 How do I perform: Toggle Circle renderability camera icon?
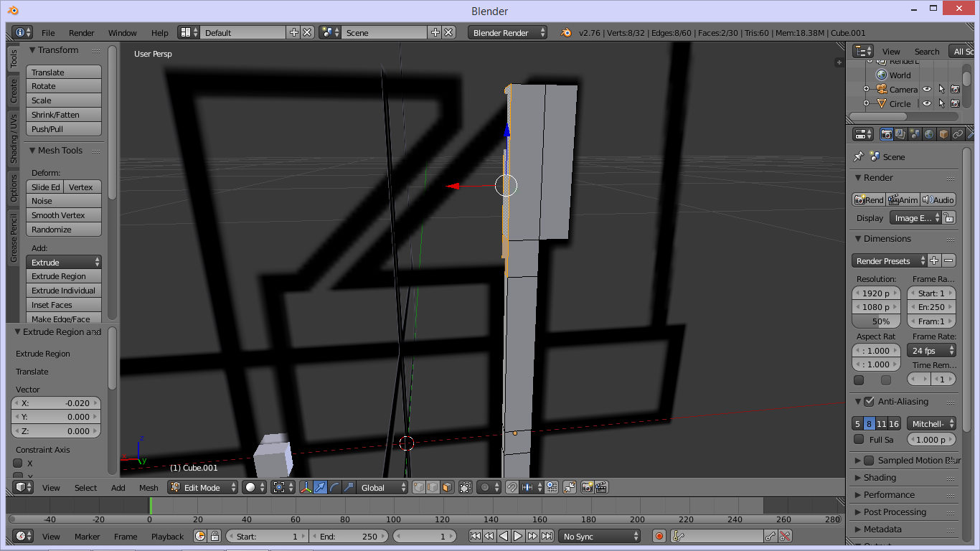point(955,104)
